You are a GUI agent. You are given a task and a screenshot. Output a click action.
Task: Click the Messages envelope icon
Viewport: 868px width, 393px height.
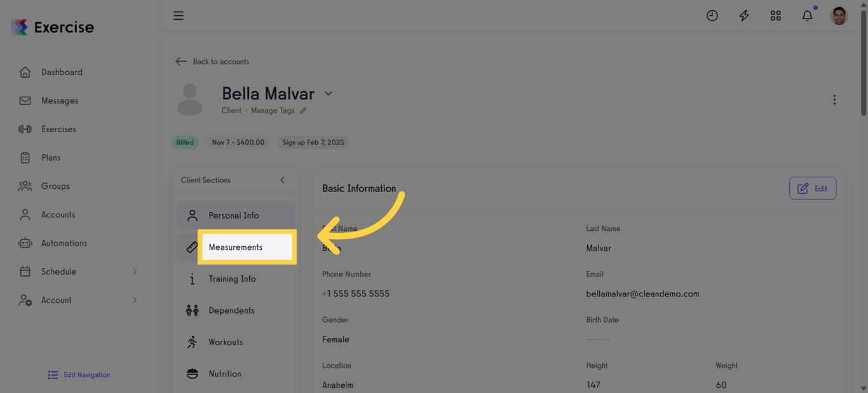click(25, 100)
